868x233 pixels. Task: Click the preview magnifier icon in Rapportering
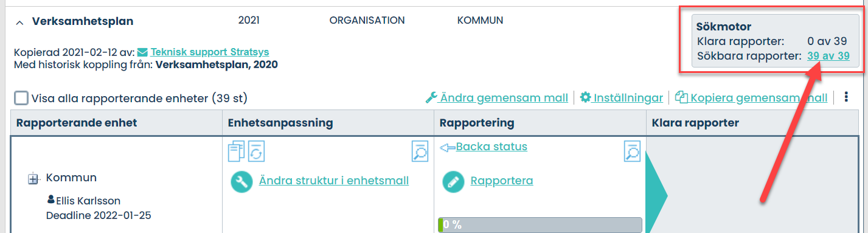coord(632,151)
